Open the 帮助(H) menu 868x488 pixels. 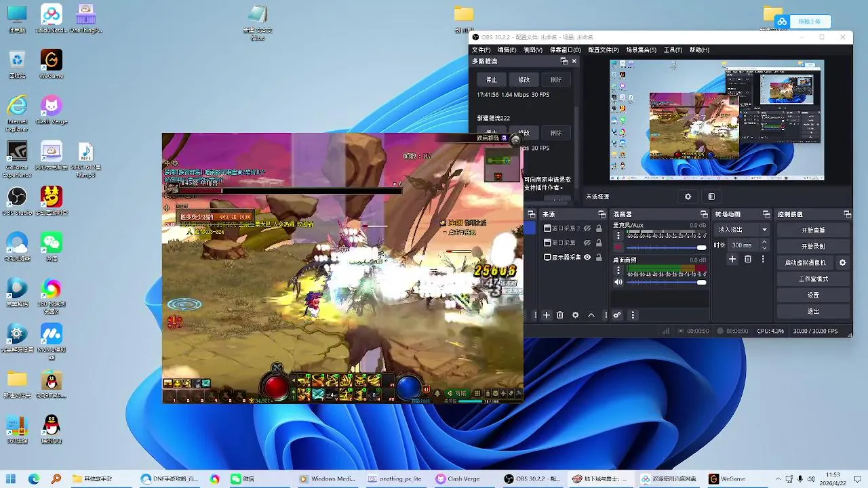(x=699, y=49)
